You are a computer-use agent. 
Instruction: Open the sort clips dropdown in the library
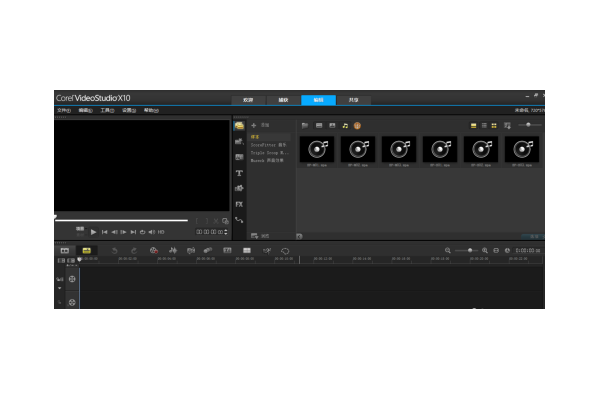tap(507, 126)
